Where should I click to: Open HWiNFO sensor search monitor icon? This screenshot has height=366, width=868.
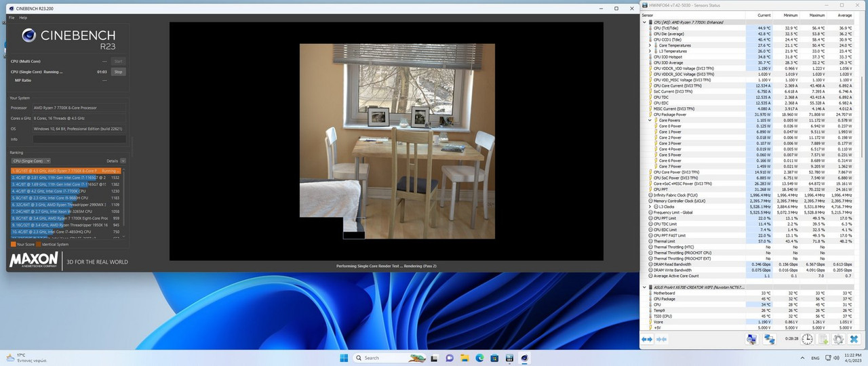tap(751, 339)
